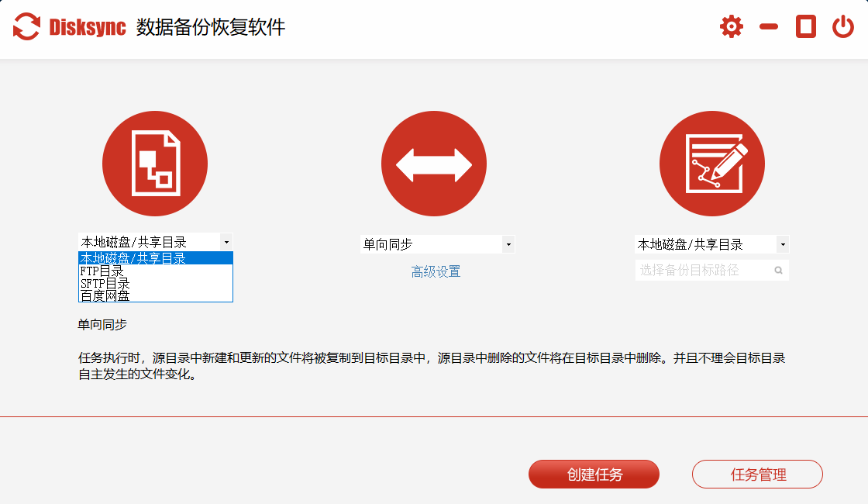Choose SFTP目录 from the source list
The height and width of the screenshot is (504, 868).
coord(156,284)
